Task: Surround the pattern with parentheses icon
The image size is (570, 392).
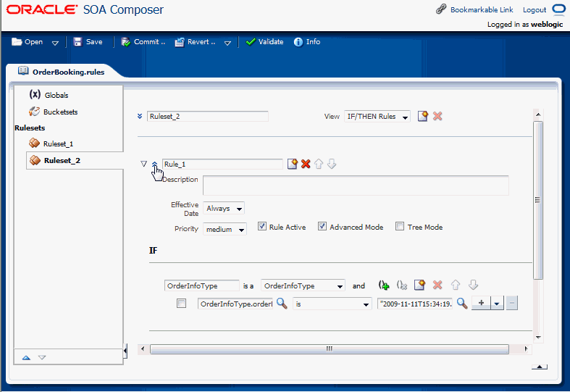Action: [384, 285]
